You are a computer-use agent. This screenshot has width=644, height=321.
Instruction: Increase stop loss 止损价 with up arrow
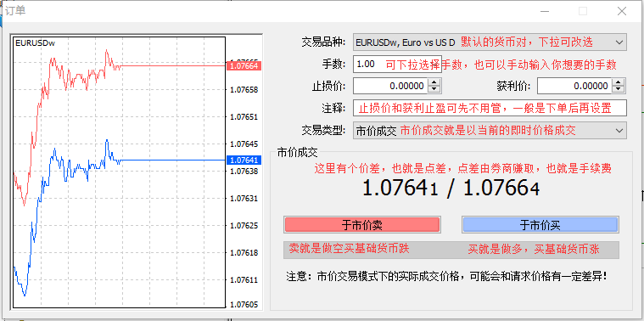coord(434,82)
